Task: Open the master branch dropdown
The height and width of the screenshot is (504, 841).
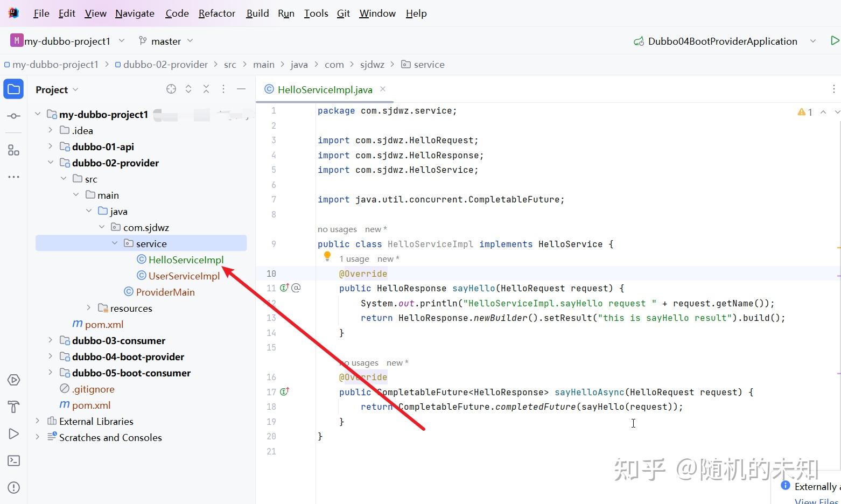Action: pos(166,40)
